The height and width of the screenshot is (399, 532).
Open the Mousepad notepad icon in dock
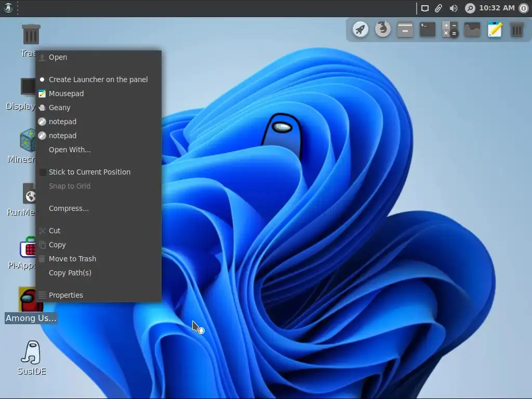pyautogui.click(x=495, y=30)
